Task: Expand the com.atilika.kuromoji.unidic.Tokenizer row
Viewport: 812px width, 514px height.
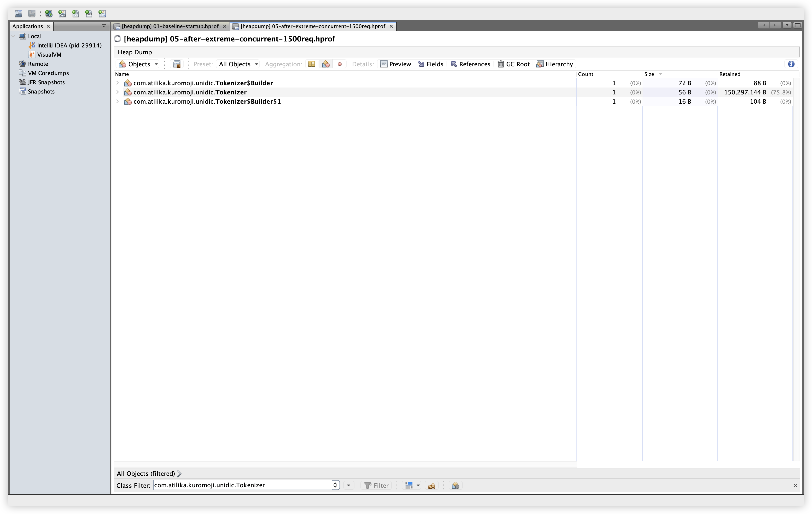Action: click(117, 92)
